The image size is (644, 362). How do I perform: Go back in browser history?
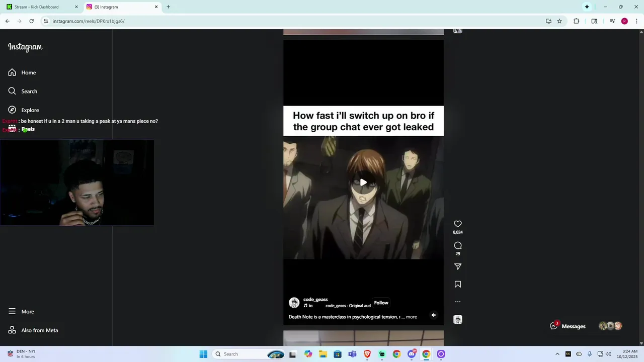(8, 21)
